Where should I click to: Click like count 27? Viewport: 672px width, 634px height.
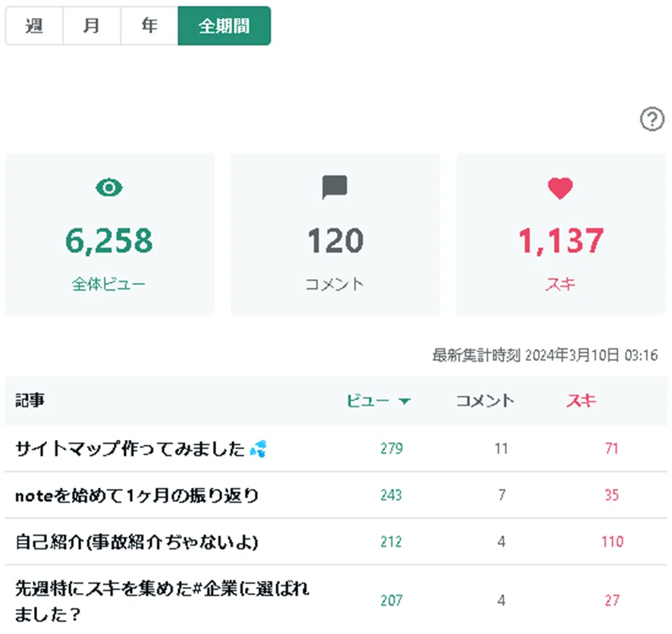pyautogui.click(x=612, y=601)
